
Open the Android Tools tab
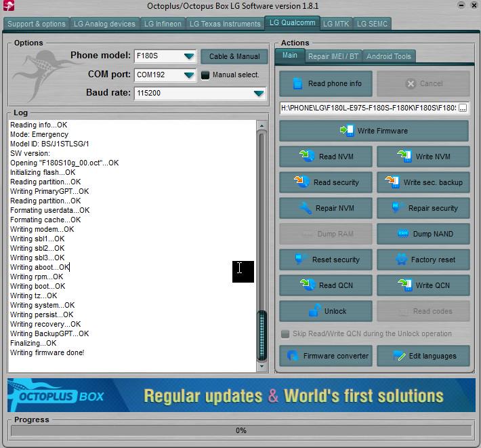pos(389,56)
